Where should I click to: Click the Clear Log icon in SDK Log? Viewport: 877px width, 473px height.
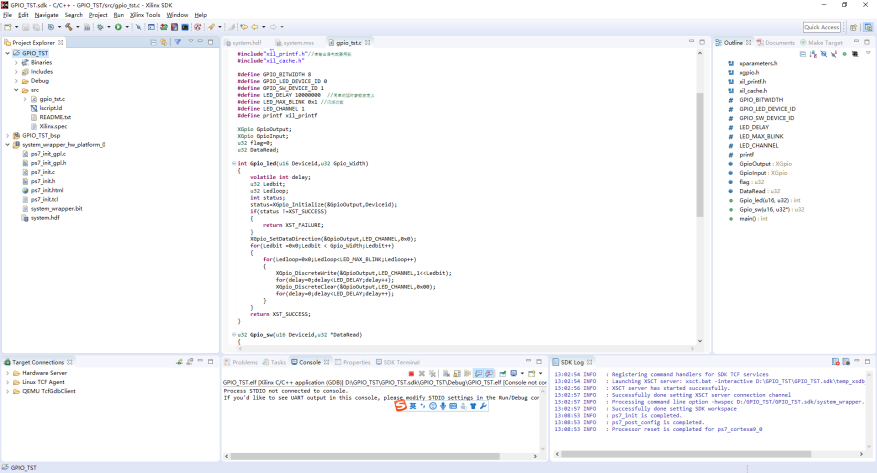(836, 362)
